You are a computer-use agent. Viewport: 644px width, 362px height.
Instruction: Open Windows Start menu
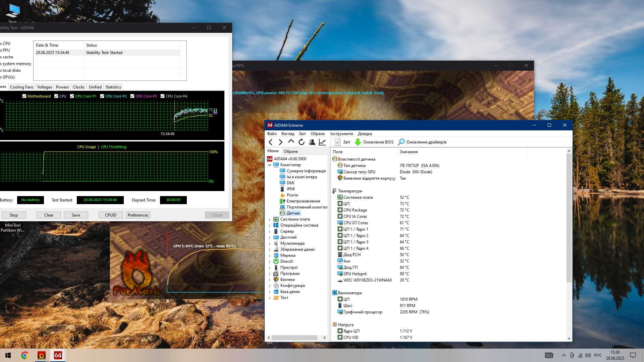(8, 355)
